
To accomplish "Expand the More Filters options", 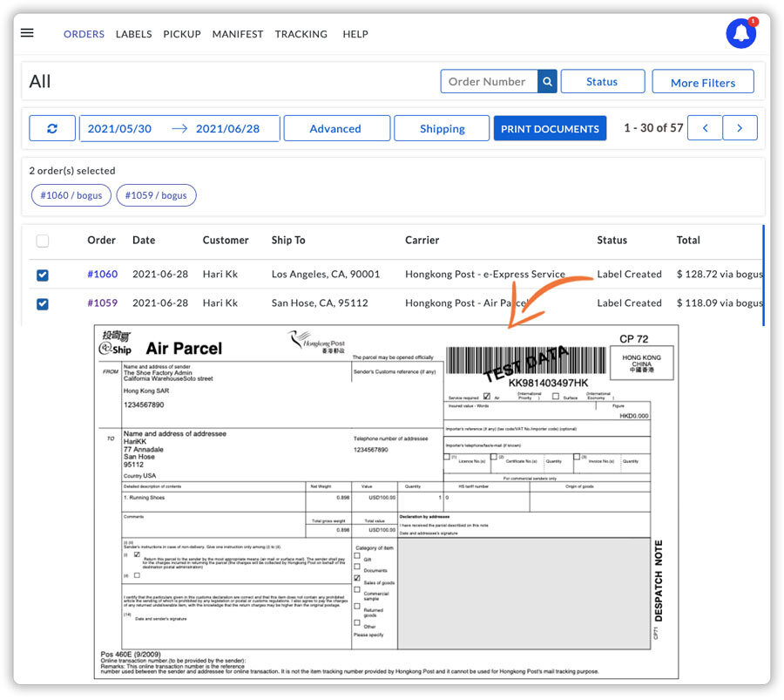I will tap(702, 82).
